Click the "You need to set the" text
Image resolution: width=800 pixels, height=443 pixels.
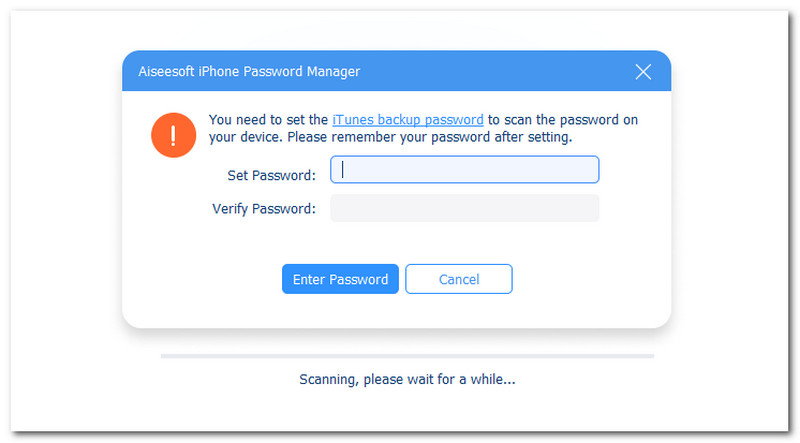(x=268, y=120)
